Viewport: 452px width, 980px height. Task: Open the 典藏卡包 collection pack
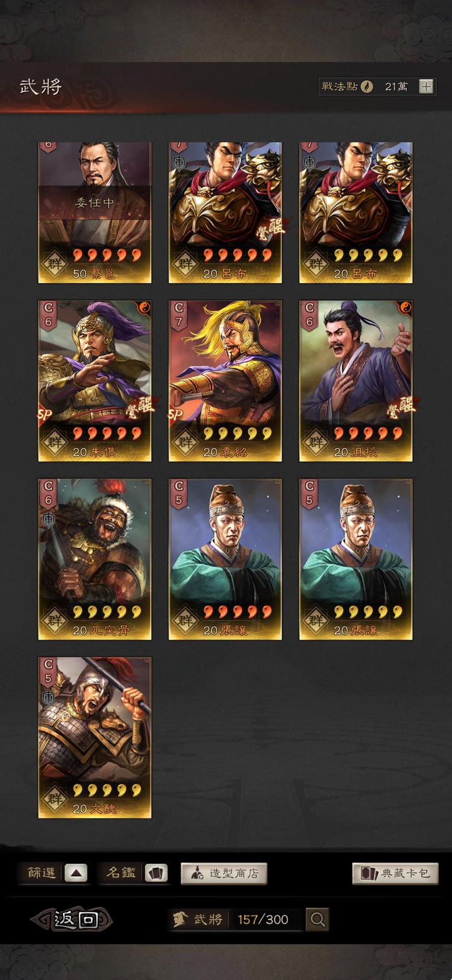395,873
